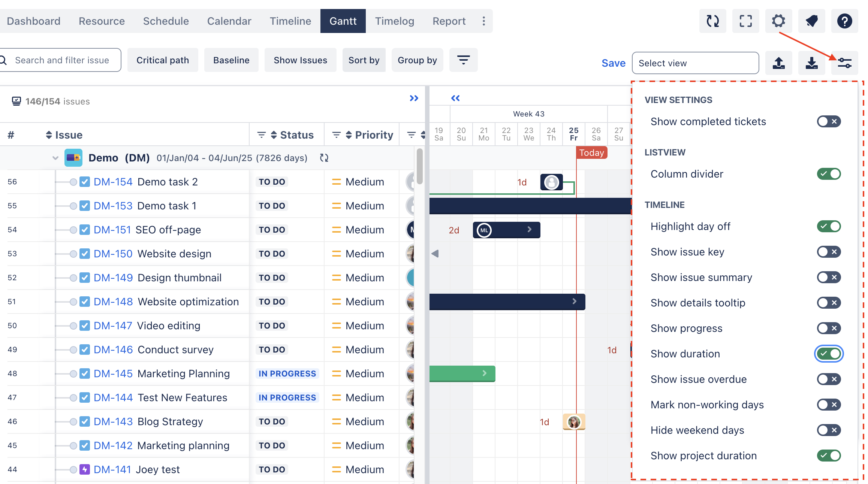Image resolution: width=868 pixels, height=484 pixels.
Task: Toggle Highlight day off switch
Action: 829,226
